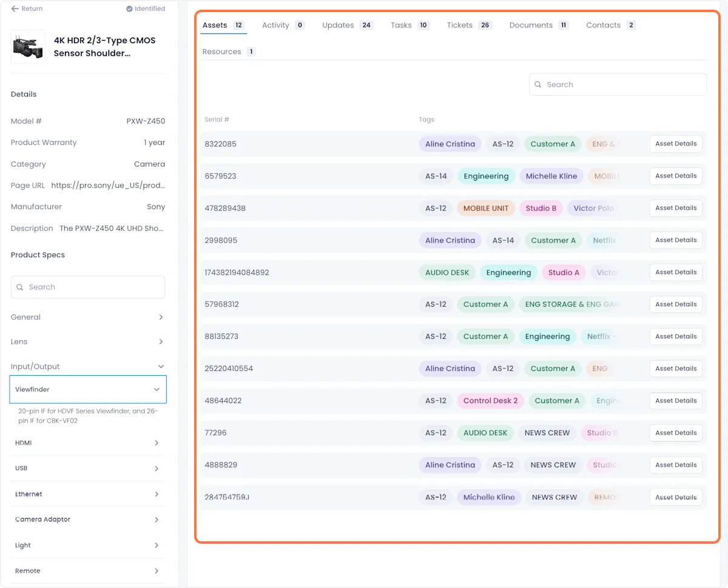This screenshot has width=728, height=588.
Task: Click Aline Cristina tag on row 8322085
Action: (x=450, y=144)
